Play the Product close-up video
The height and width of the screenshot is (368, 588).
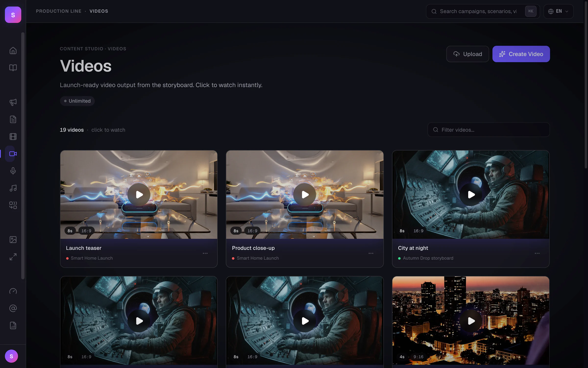coord(305,195)
